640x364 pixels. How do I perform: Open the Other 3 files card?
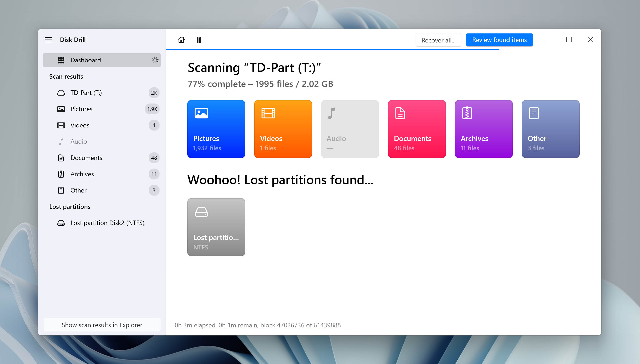pos(551,129)
